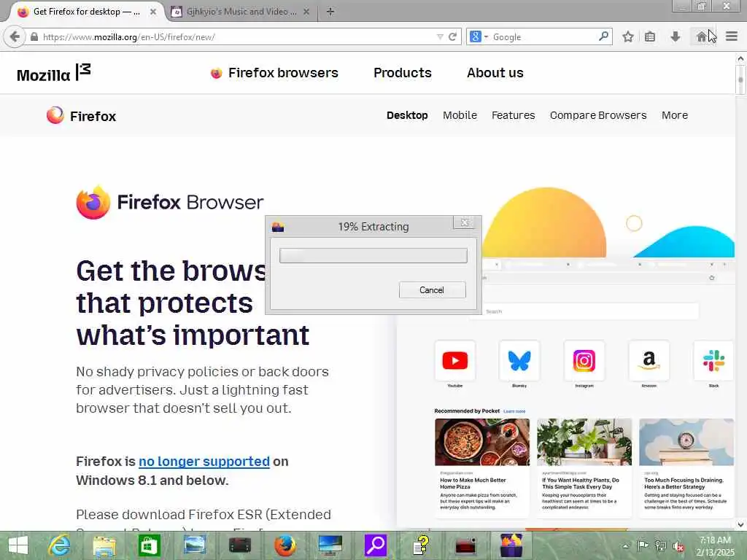This screenshot has width=747, height=560.
Task: Click the network tray icon
Action: [660, 546]
